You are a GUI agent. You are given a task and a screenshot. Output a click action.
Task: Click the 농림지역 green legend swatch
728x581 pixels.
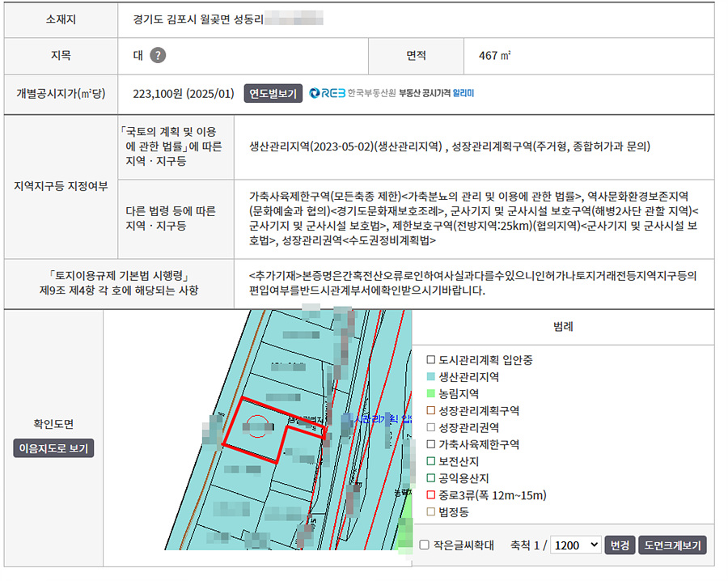(431, 394)
